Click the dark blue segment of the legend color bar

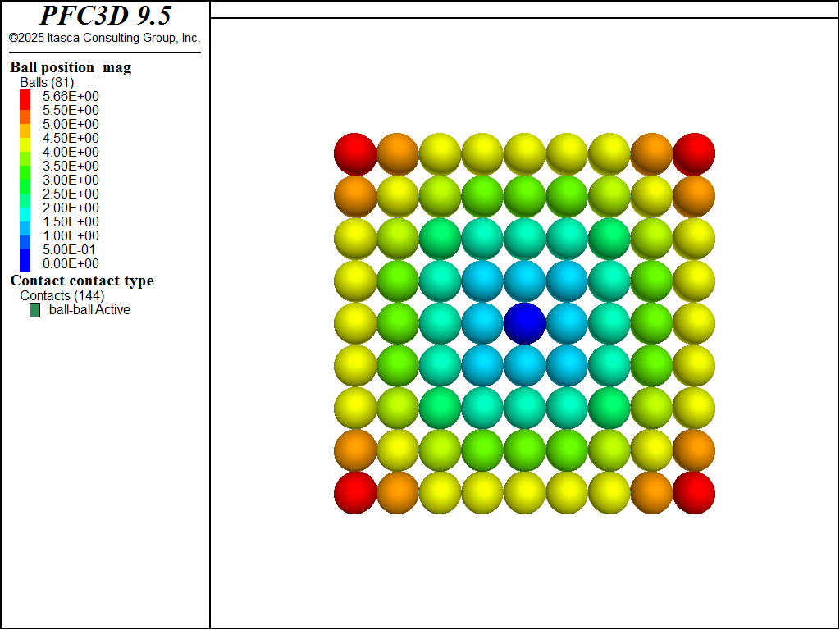25,260
